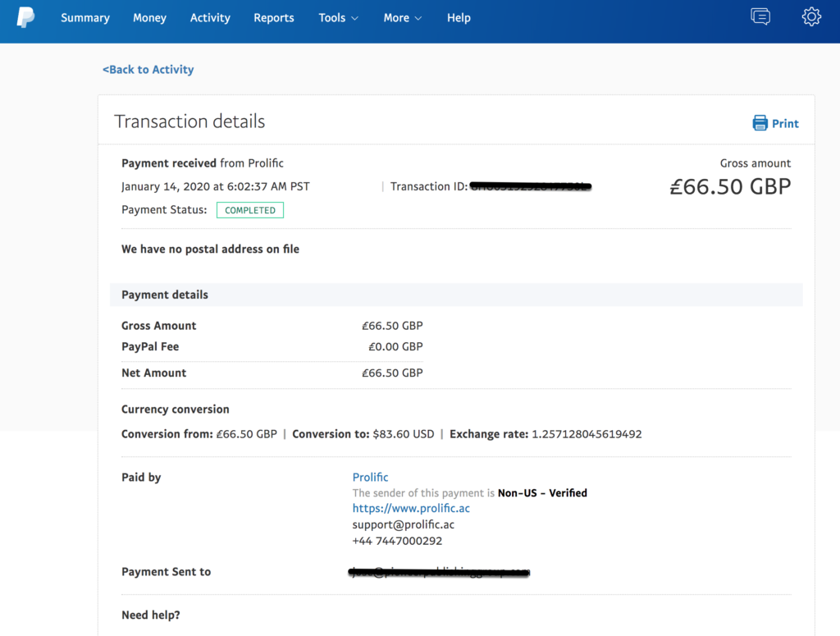The image size is (840, 636).
Task: Click the PayPal Fee £0.00 GBP value
Action: (395, 346)
